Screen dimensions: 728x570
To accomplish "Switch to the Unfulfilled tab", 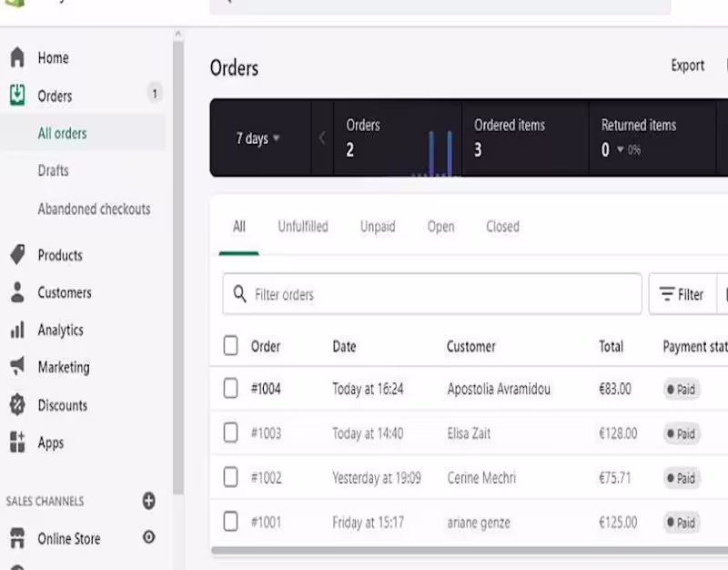I will [302, 227].
